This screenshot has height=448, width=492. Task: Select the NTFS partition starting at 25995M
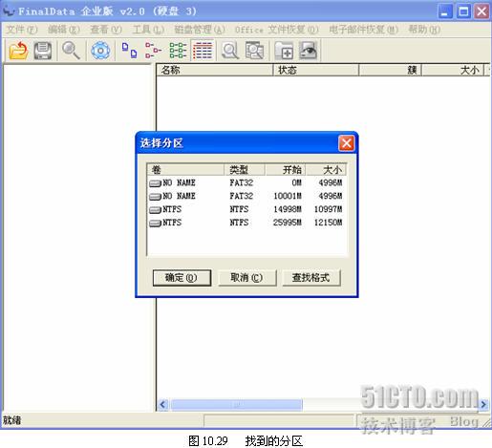click(246, 223)
